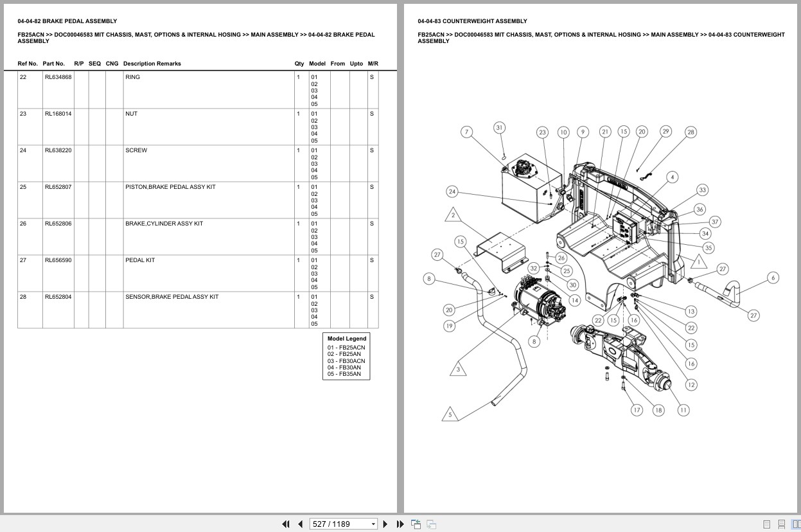
Task: Click diagram callout 13
Action: (691, 311)
